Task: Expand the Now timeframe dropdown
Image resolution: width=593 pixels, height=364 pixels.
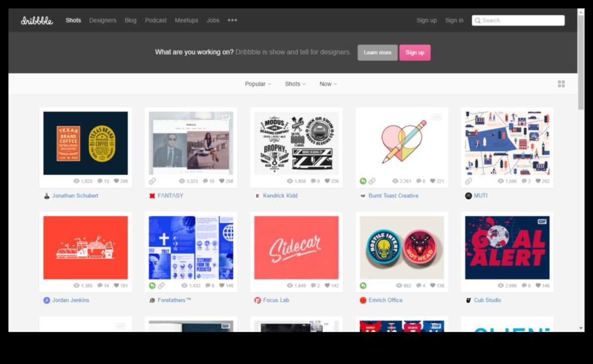Action: [x=328, y=84]
